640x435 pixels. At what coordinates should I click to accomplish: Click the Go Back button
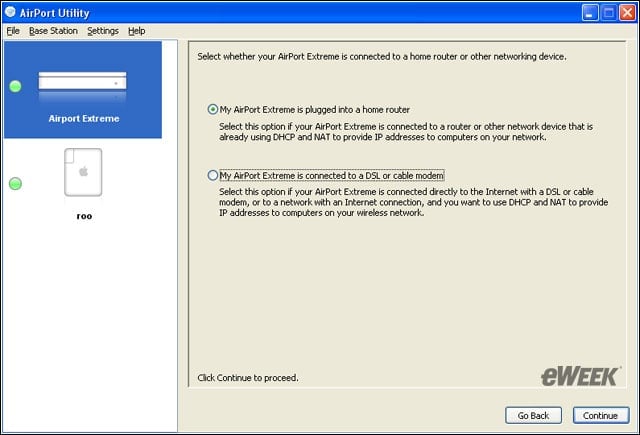(x=533, y=415)
